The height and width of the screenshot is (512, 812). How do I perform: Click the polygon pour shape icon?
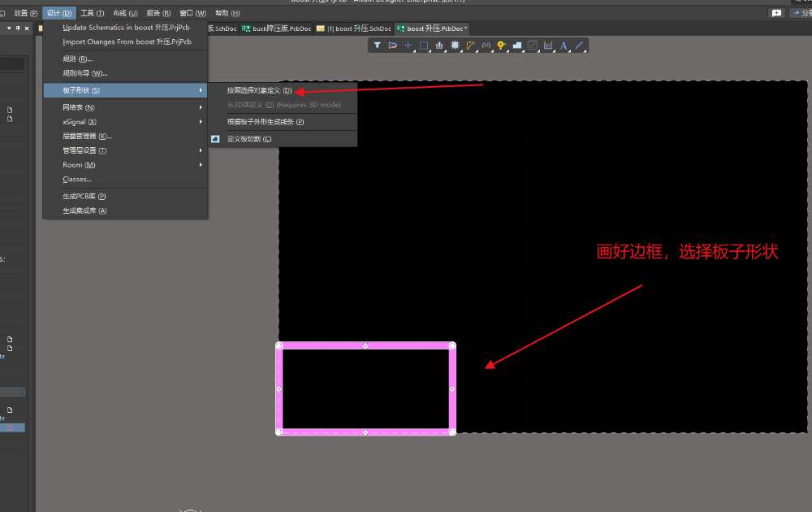[x=516, y=46]
